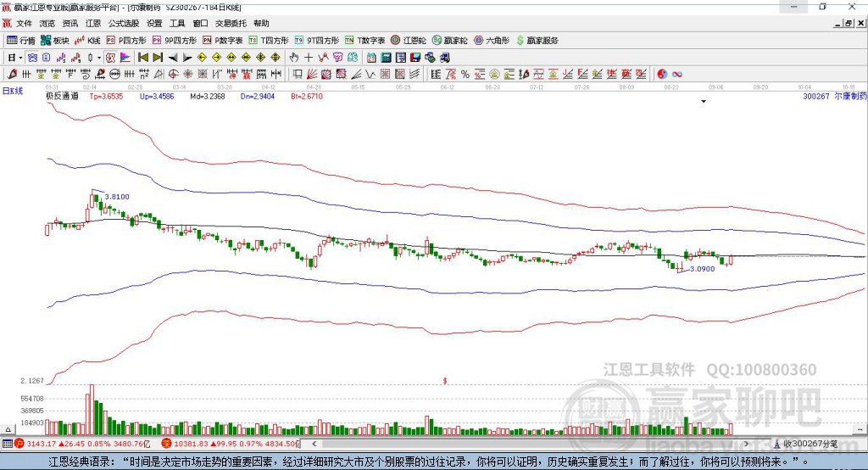Image resolution: width=868 pixels, height=470 pixels.
Task: Select the crosshair cursor tool
Action: point(309,58)
